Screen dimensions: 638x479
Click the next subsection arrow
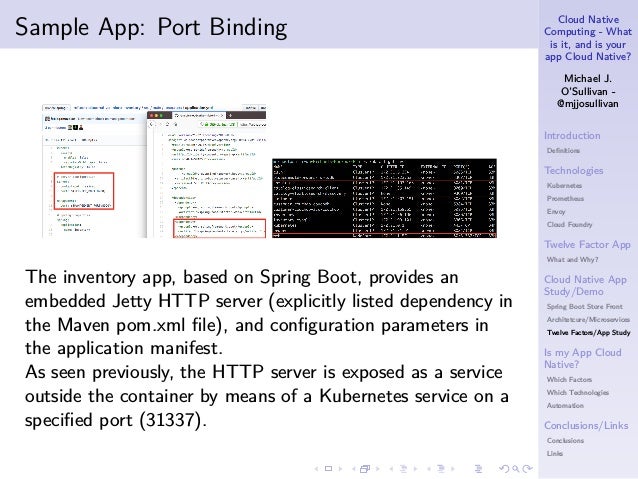point(415,469)
